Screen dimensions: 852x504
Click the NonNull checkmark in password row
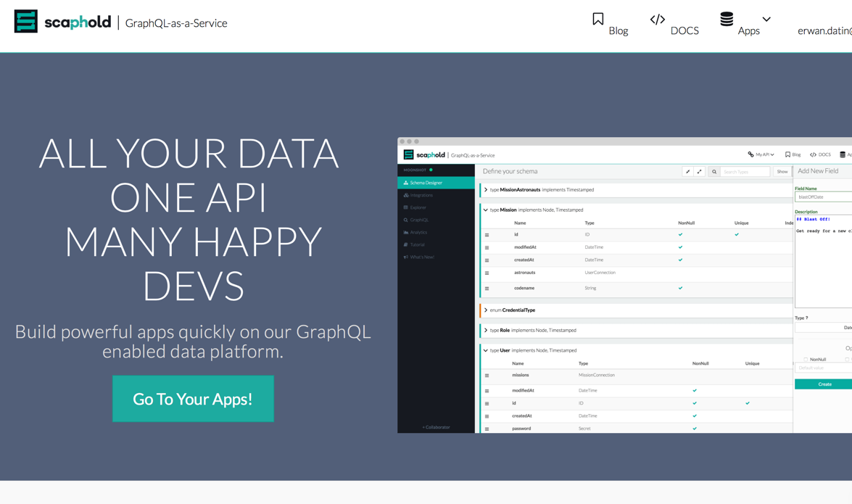[695, 429]
